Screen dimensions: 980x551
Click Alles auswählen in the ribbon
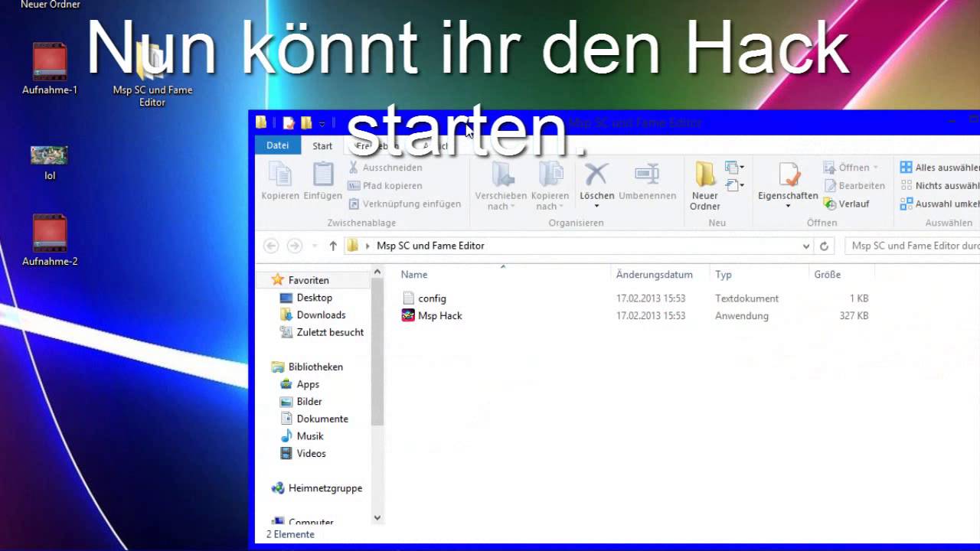coord(939,168)
